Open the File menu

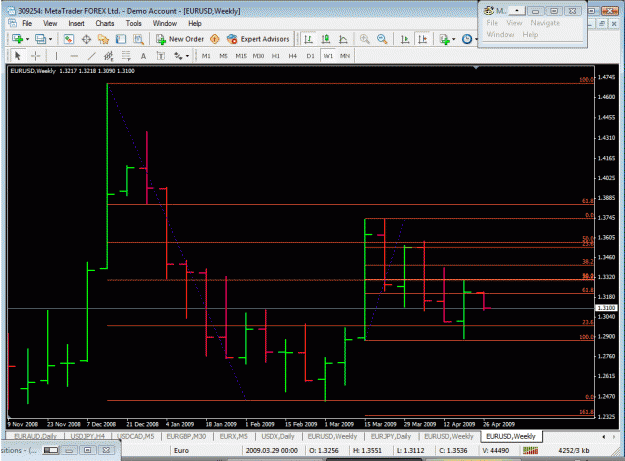pos(27,24)
